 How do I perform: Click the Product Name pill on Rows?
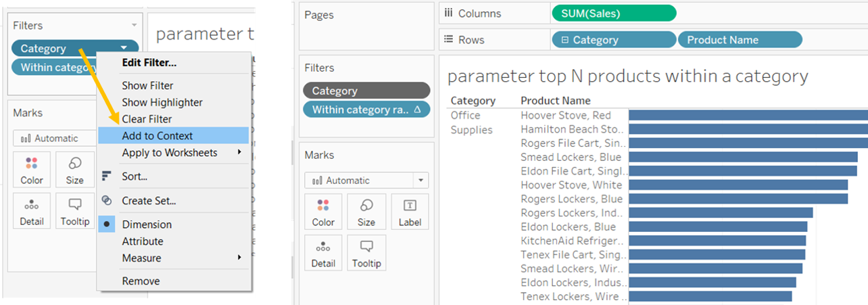(740, 40)
